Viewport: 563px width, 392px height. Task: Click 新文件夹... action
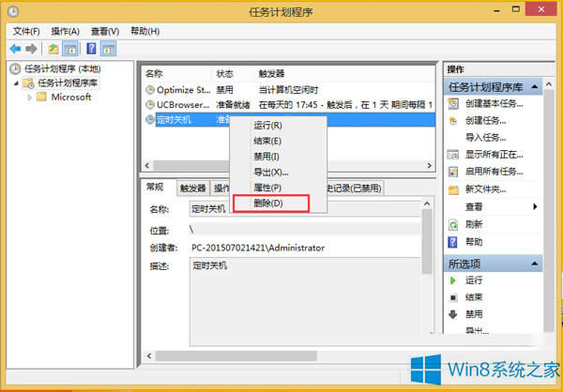[x=485, y=189]
